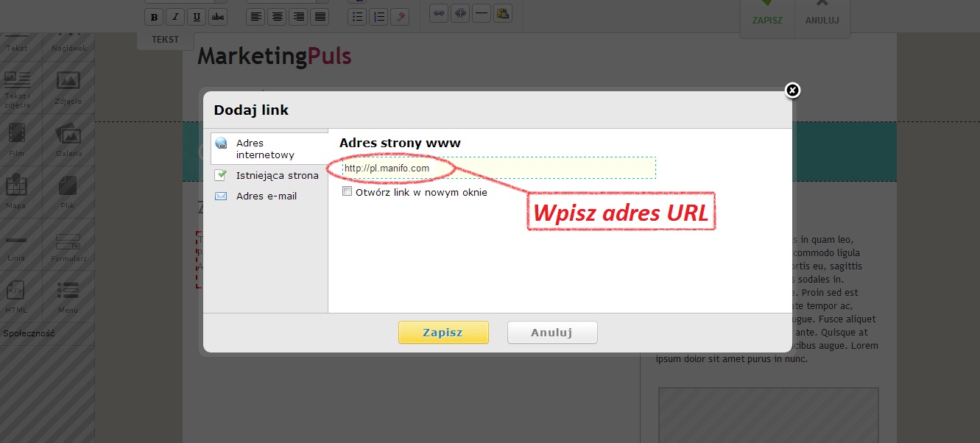The width and height of the screenshot is (980, 443).
Task: Switch to Istniejąca strona option
Action: [x=276, y=176]
